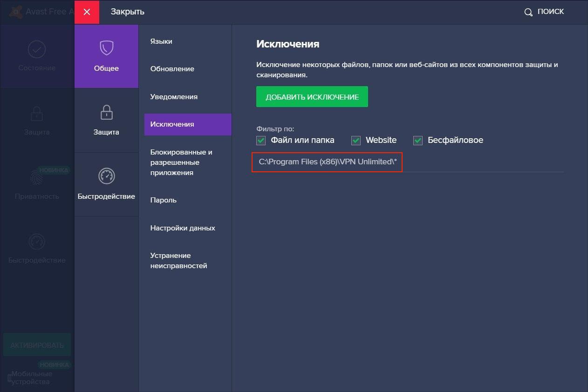Select Блокированные и разрешенные приложения
Viewport: 588px width, 392px height.
[x=181, y=162]
